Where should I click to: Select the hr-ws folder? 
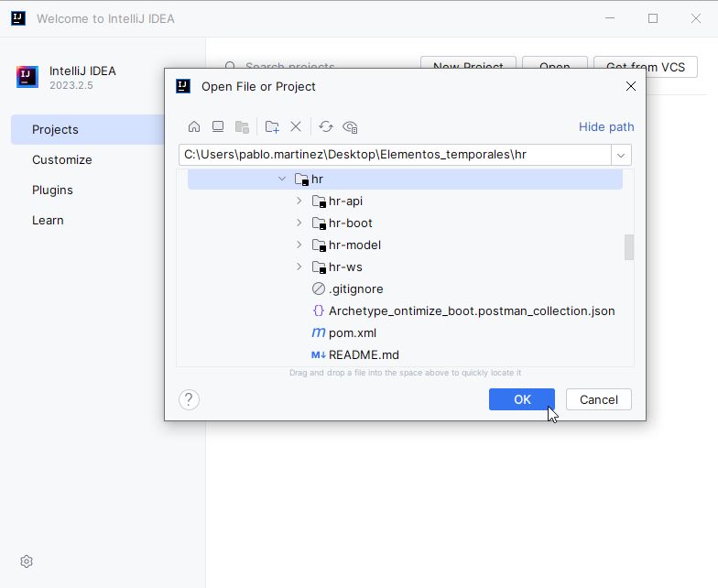346,267
